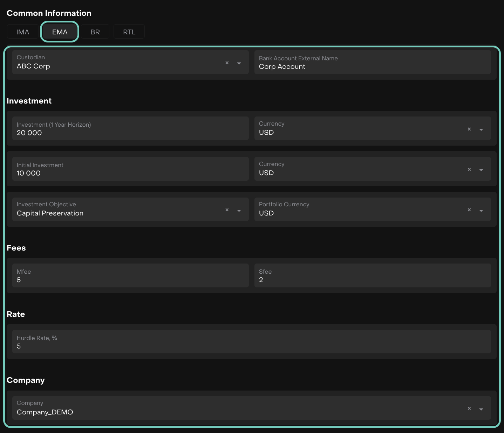Clear the Portfolio Currency value
This screenshot has height=433, width=504.
(469, 210)
